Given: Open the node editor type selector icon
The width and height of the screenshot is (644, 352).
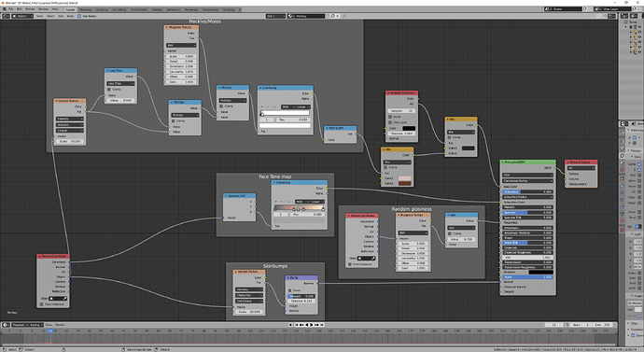Looking at the screenshot, I should (x=6, y=16).
